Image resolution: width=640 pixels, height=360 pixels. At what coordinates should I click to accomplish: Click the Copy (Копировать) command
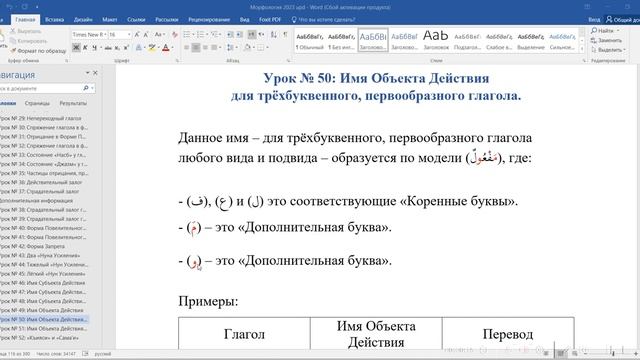tap(28, 41)
